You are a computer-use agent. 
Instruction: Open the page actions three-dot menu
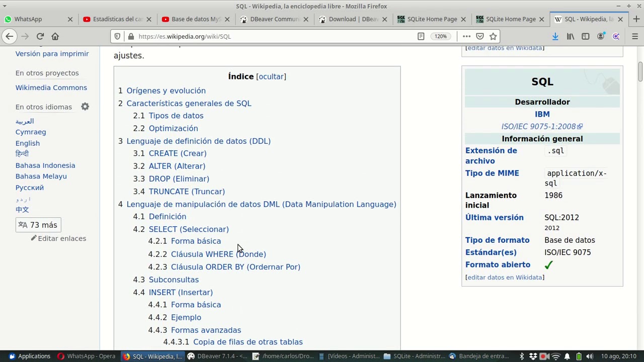466,36
